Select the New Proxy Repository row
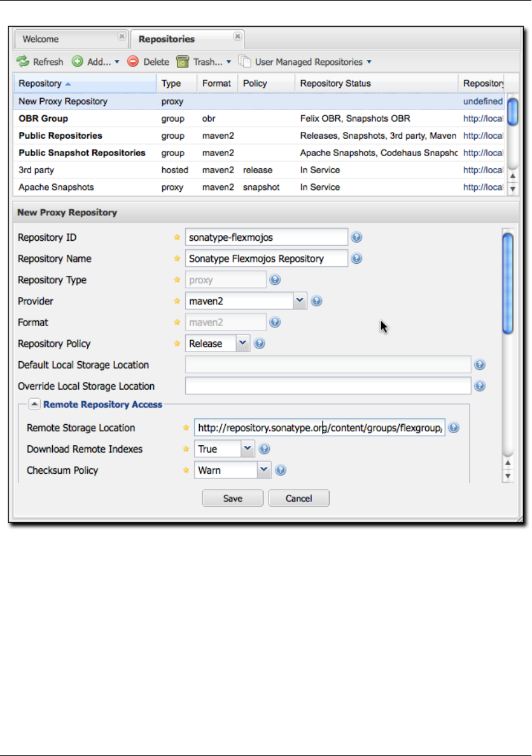532x756 pixels. (x=259, y=101)
